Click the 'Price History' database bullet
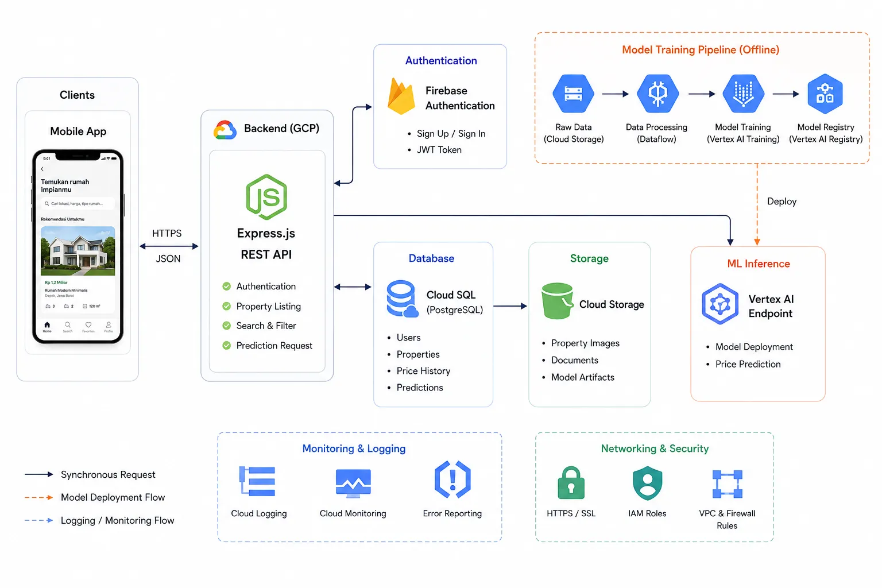The image size is (882, 588). (x=423, y=371)
